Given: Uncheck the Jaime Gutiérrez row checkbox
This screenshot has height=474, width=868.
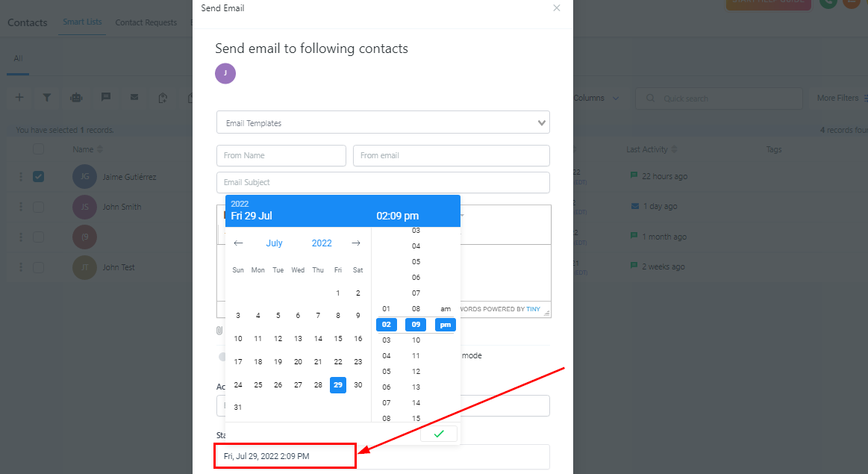Looking at the screenshot, I should [x=39, y=177].
